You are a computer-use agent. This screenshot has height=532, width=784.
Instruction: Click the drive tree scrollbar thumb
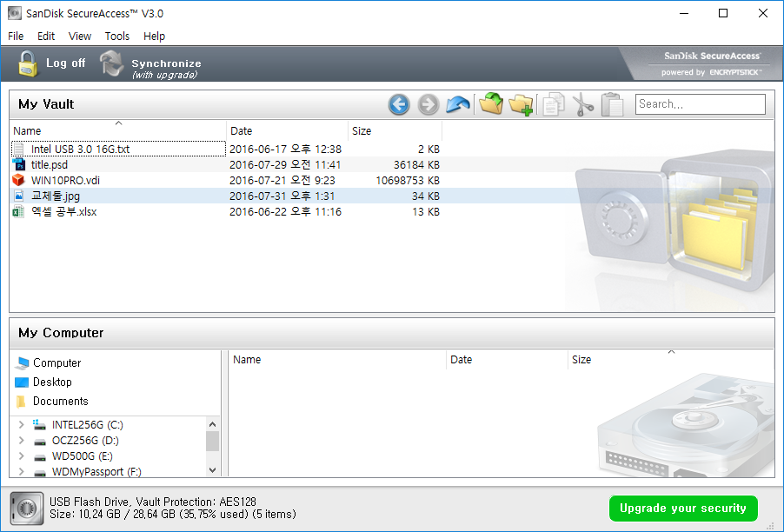click(212, 441)
